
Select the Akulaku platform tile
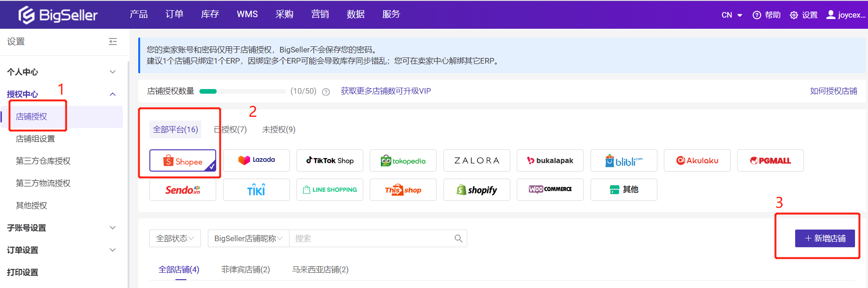[697, 160]
